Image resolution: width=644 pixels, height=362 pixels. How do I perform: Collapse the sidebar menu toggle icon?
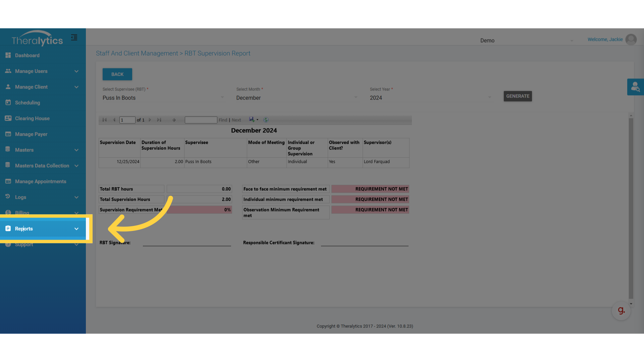pyautogui.click(x=74, y=38)
